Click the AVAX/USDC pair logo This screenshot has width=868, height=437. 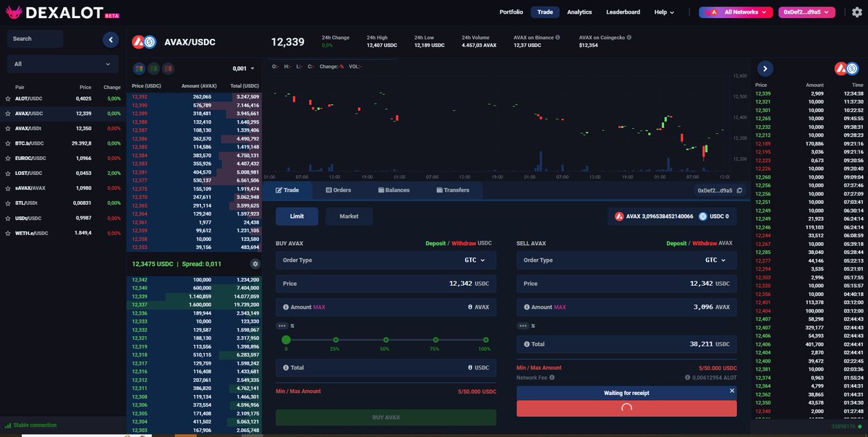click(144, 42)
